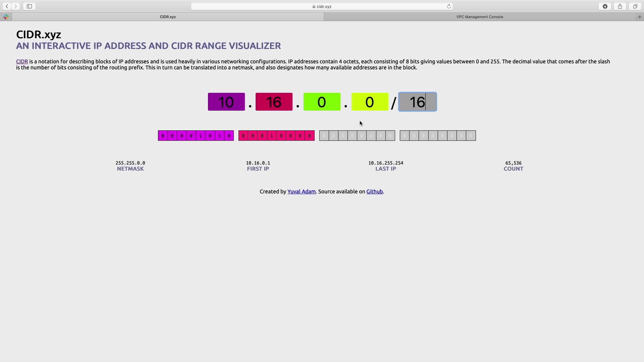Open the CIDR link in description
This screenshot has width=644, height=362.
point(22,61)
